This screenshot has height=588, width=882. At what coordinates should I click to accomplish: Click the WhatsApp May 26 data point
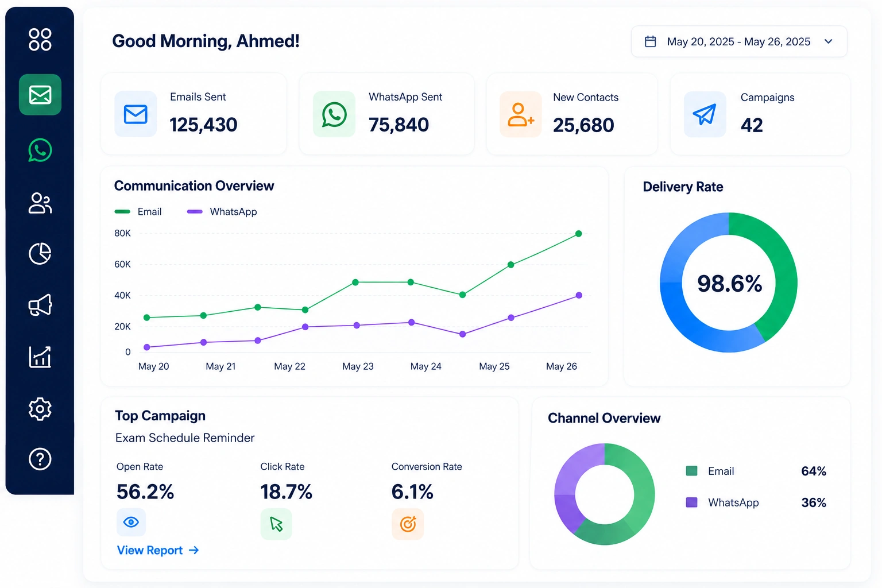pos(579,295)
